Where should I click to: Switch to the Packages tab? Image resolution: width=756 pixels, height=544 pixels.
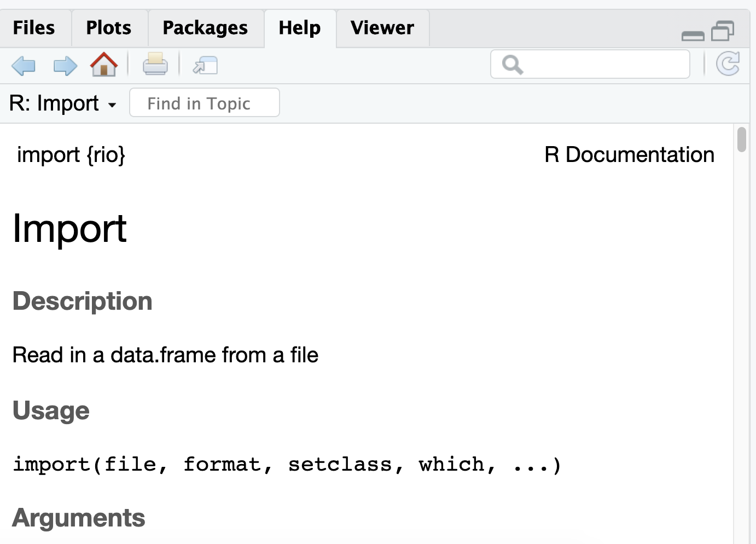205,28
